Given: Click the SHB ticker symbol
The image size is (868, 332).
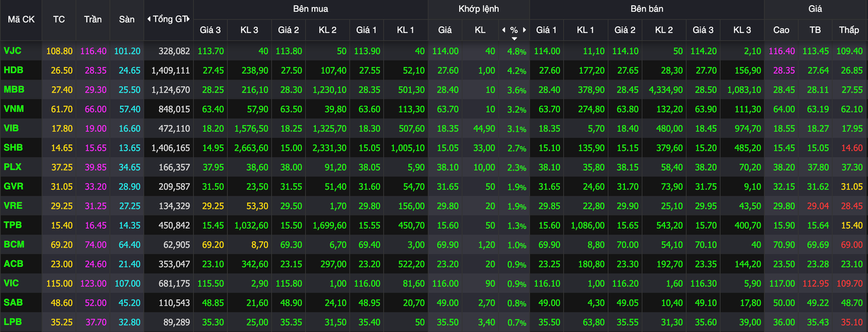Looking at the screenshot, I should coord(13,148).
